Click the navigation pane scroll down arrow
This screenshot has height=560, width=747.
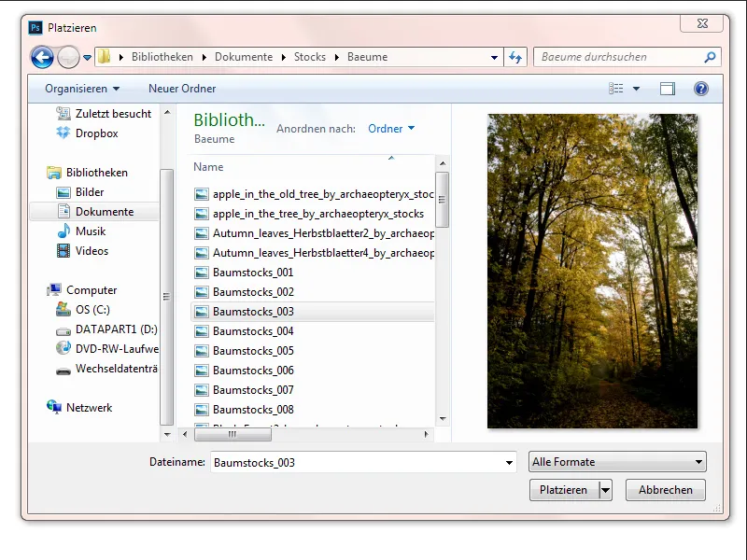coord(167,434)
